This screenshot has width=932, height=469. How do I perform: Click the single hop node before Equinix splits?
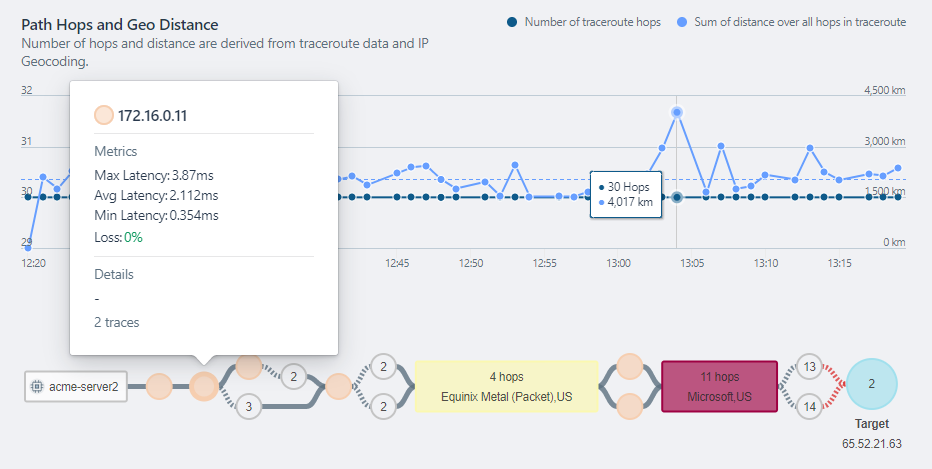click(x=338, y=386)
